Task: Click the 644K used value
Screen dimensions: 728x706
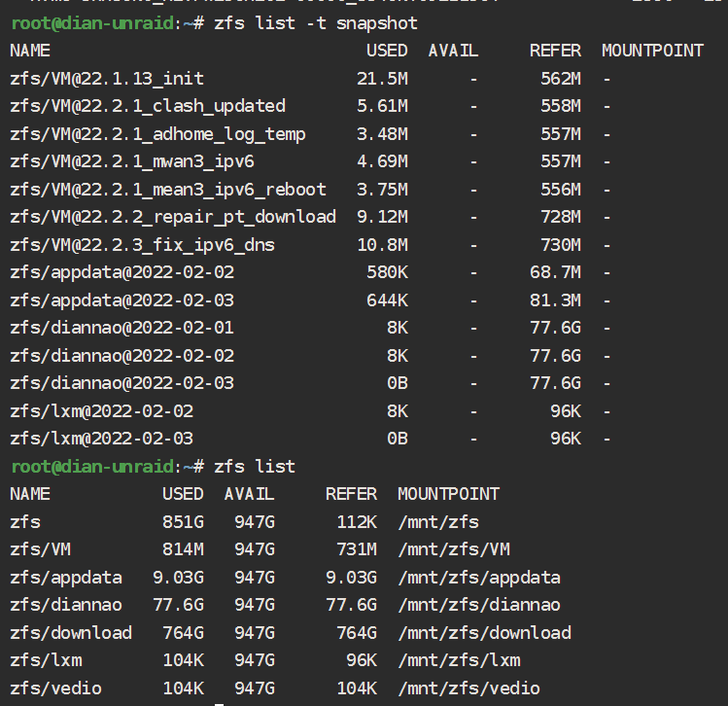Action: [x=388, y=300]
